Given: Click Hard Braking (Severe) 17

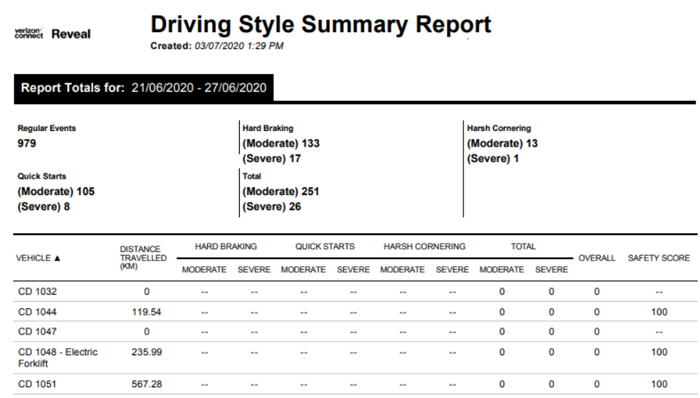Looking at the screenshot, I should pos(271,159).
